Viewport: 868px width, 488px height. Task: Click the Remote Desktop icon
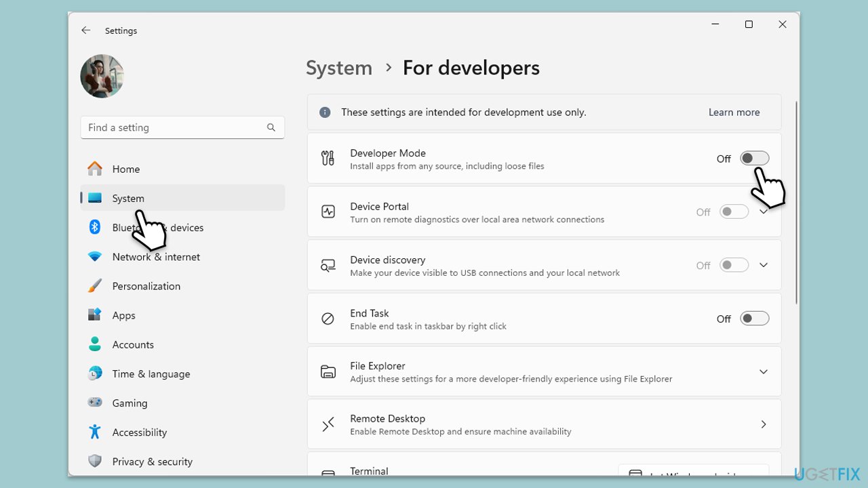328,424
